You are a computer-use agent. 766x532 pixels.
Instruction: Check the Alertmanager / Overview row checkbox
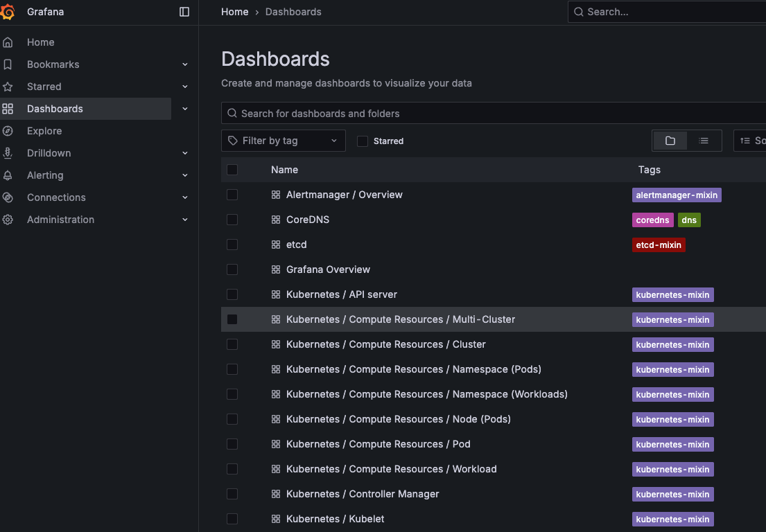pos(232,195)
